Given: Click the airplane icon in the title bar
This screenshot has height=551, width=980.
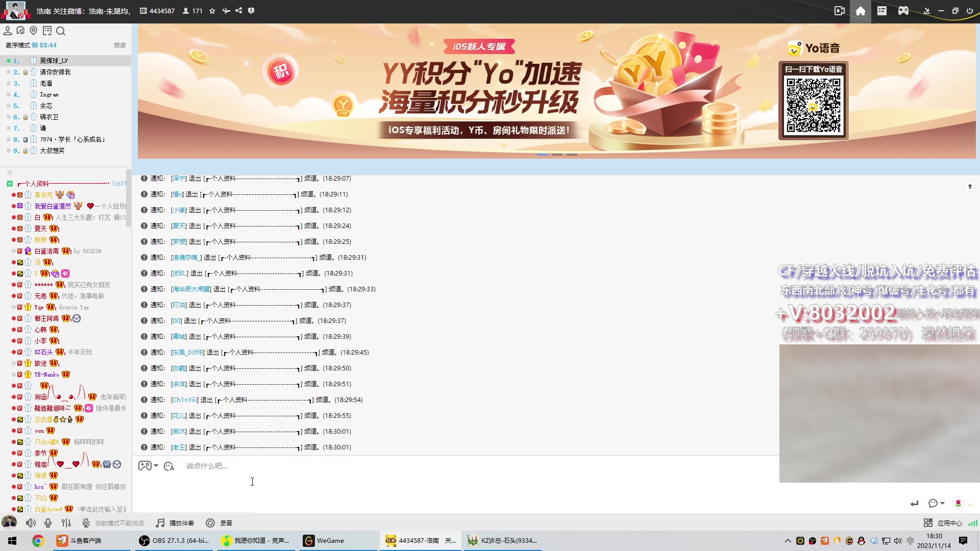Looking at the screenshot, I should [226, 11].
